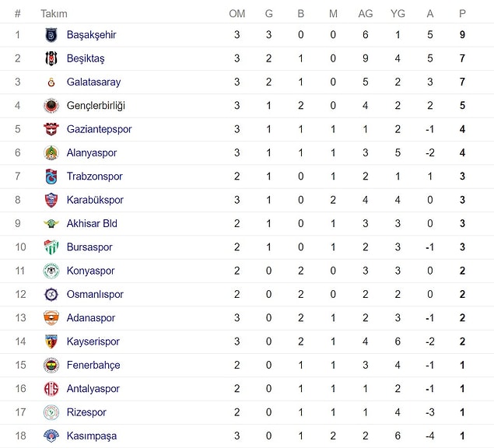Click the Fenerbahçe club logo
Image resolution: width=494 pixels, height=448 pixels.
[x=51, y=365]
